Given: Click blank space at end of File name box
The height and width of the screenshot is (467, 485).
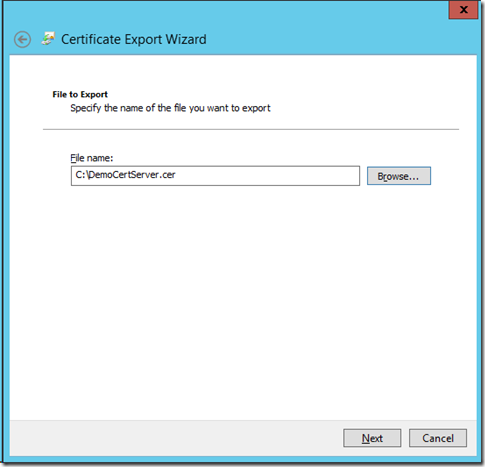Looking at the screenshot, I should (x=267, y=176).
